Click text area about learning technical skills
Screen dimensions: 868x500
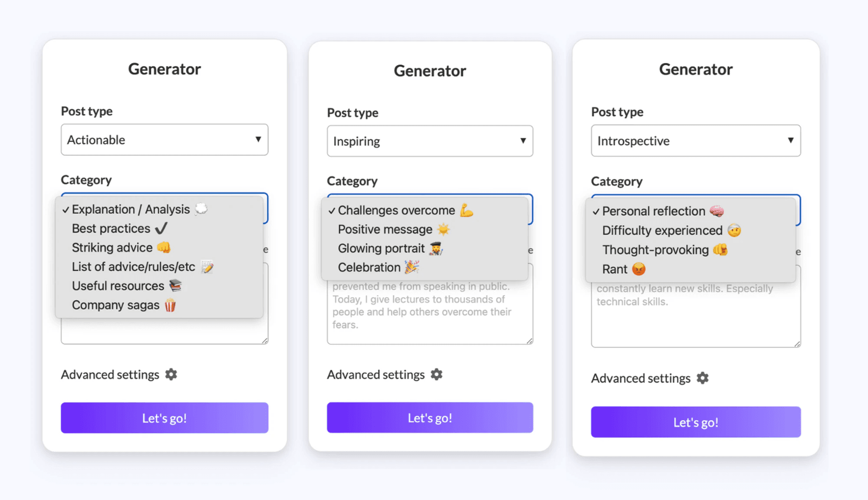click(x=696, y=315)
